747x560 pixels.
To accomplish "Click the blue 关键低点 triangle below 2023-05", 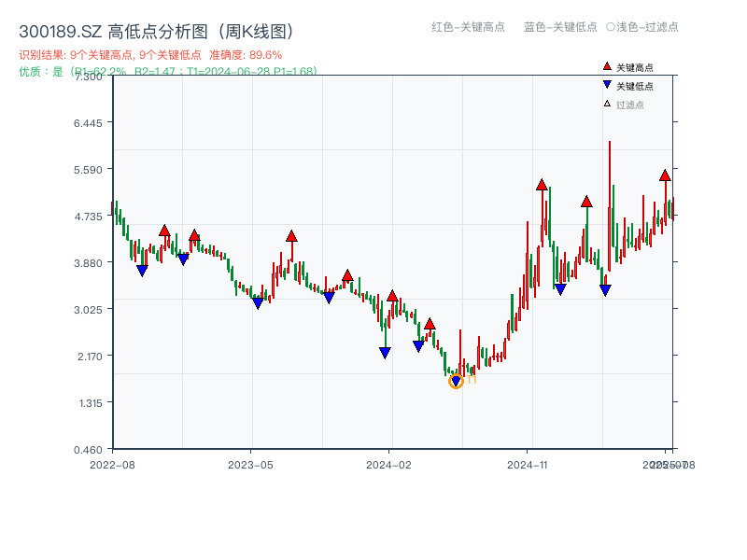I will (x=258, y=302).
